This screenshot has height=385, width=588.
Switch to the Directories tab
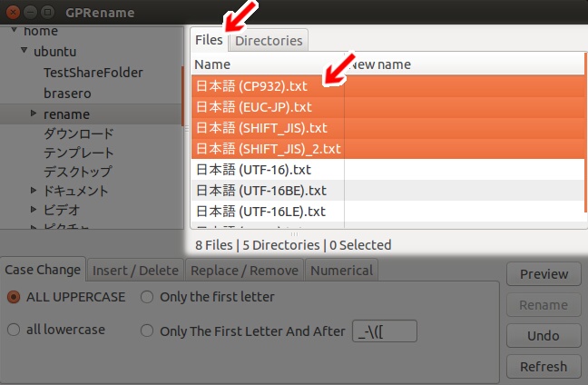click(269, 41)
